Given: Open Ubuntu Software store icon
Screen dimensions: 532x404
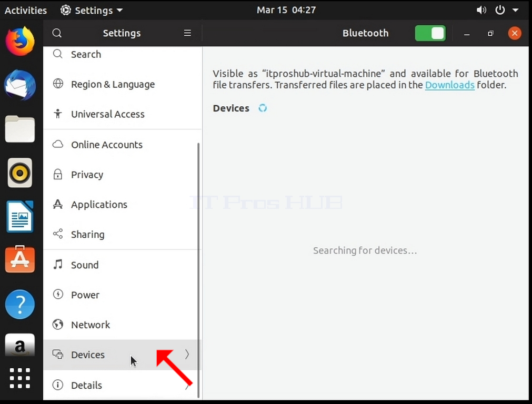Looking at the screenshot, I should (x=19, y=259).
